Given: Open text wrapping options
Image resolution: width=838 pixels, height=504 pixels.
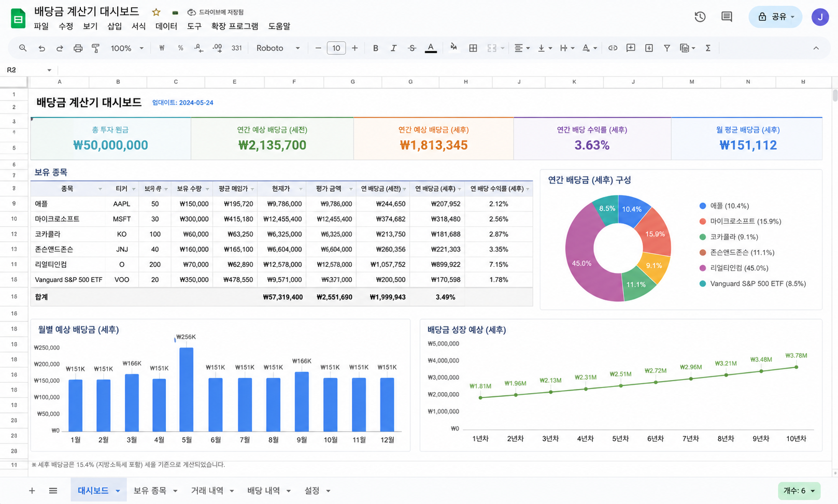Looking at the screenshot, I should point(567,48).
